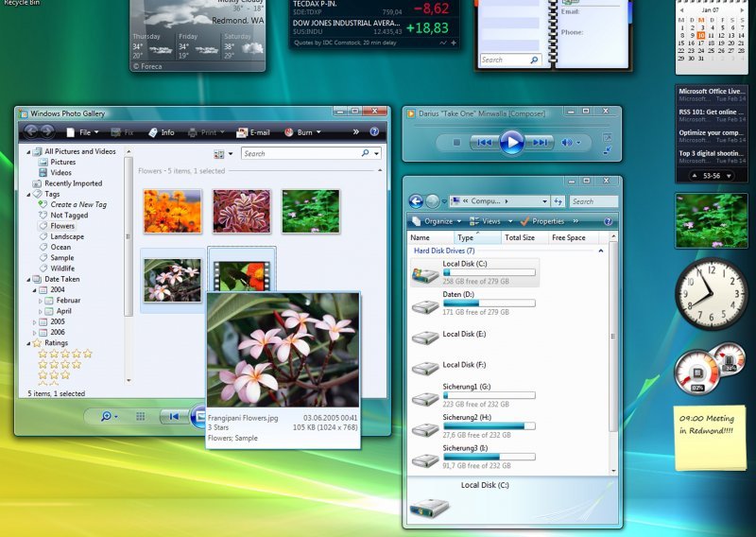Select the red leaves thumbnail
This screenshot has width=756, height=537.
(x=242, y=212)
